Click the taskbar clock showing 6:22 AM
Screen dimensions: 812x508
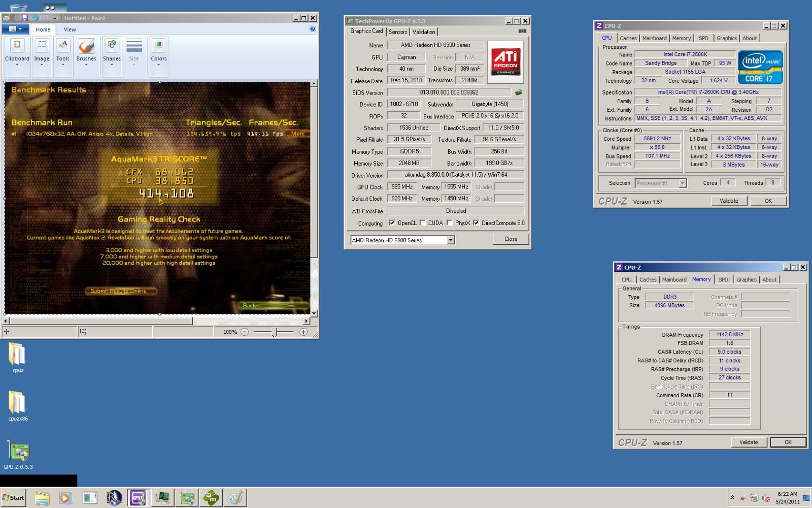pyautogui.click(x=787, y=498)
